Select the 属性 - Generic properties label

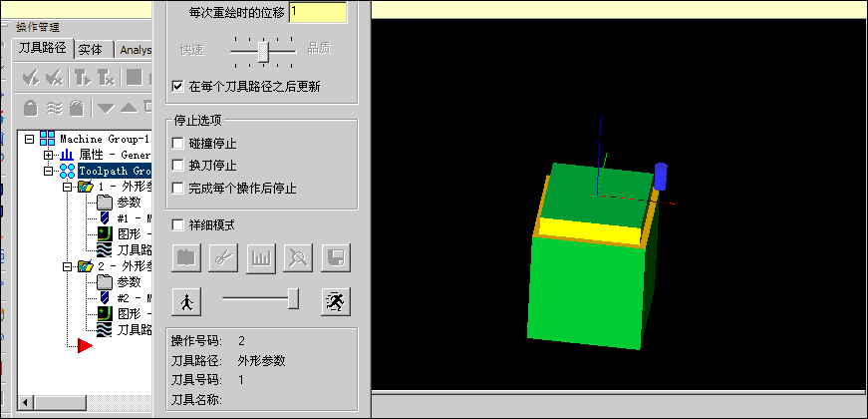coord(116,155)
